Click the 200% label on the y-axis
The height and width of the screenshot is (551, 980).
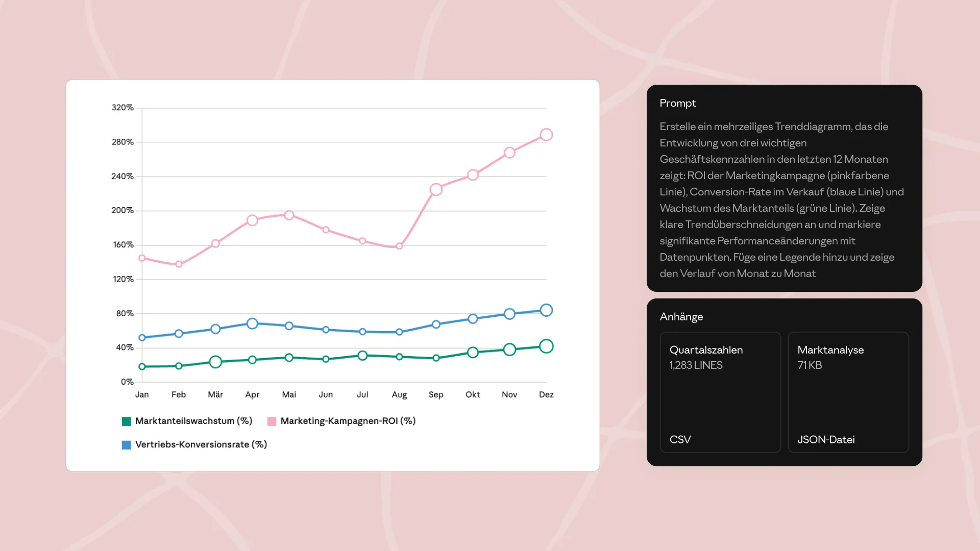[122, 210]
